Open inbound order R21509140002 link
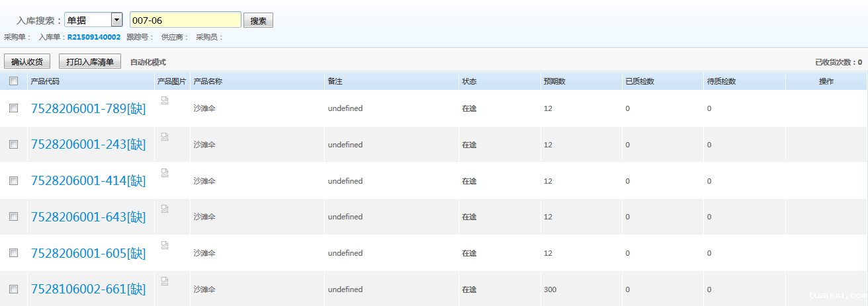 pos(94,38)
